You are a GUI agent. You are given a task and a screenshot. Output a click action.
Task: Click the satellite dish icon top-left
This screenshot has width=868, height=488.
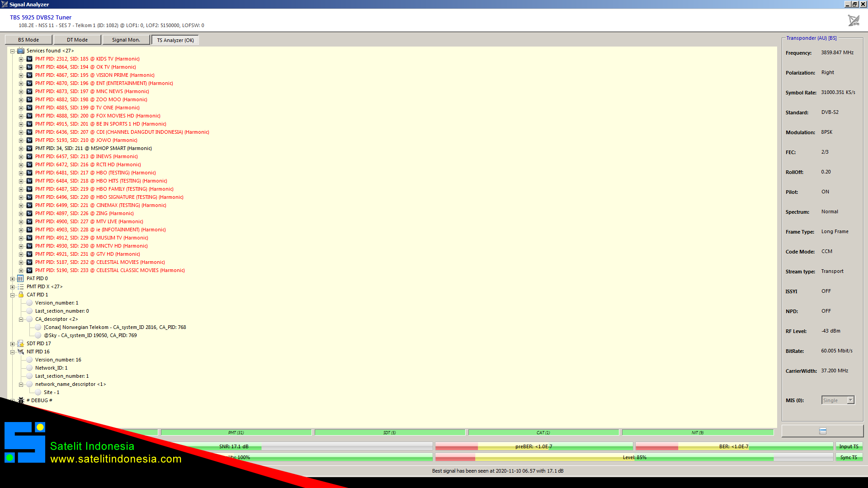5,4
